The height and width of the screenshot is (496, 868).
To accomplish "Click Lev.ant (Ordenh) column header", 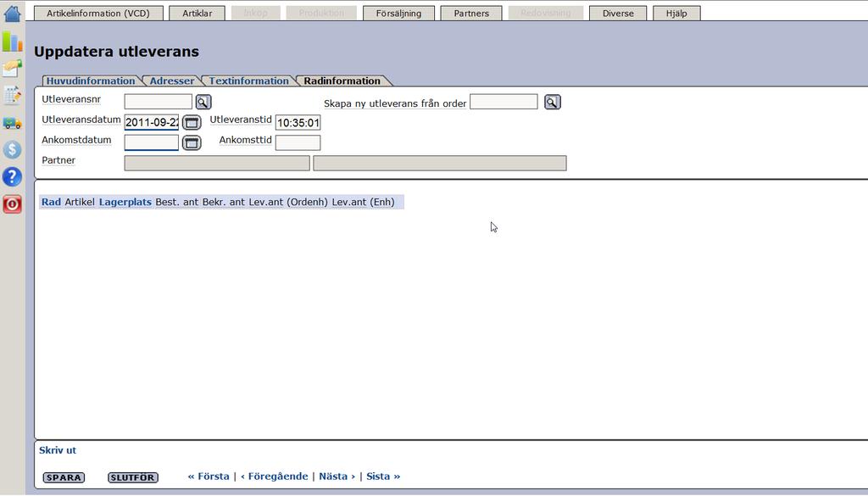I will (x=288, y=202).
